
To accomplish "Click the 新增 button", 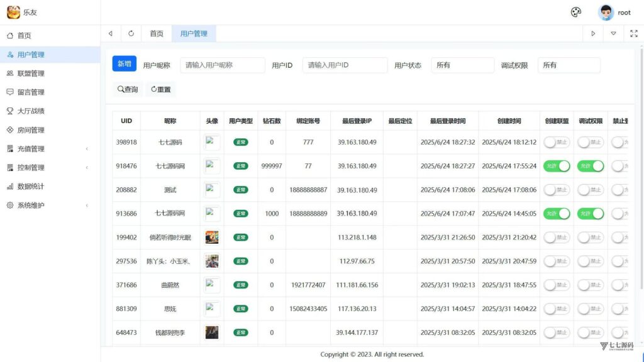I will pos(124,63).
